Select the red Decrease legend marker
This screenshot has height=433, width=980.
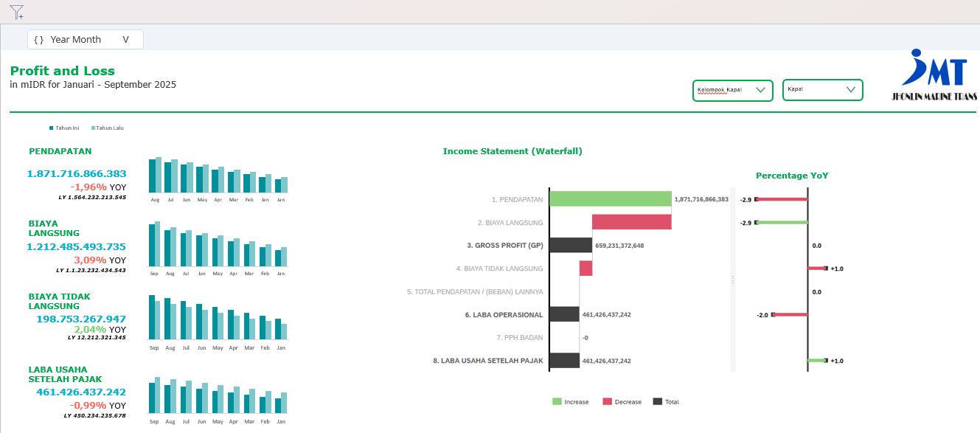[x=608, y=402]
